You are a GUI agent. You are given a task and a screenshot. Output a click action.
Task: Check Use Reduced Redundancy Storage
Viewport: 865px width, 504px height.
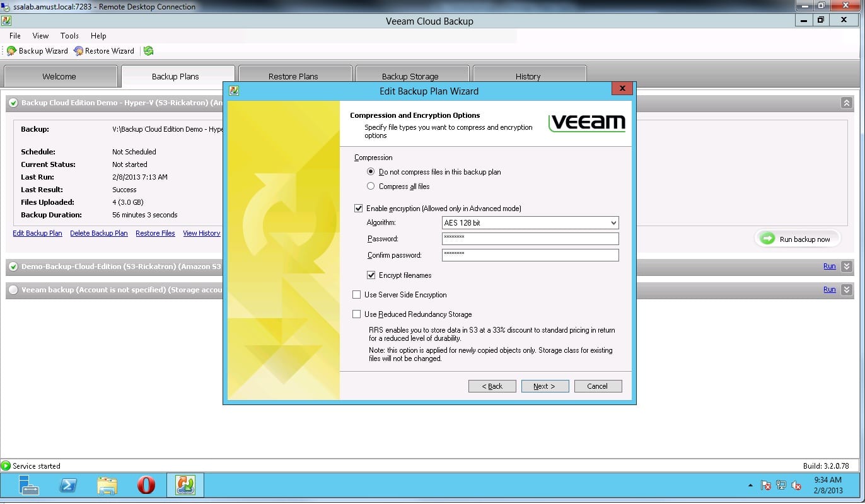click(x=357, y=314)
